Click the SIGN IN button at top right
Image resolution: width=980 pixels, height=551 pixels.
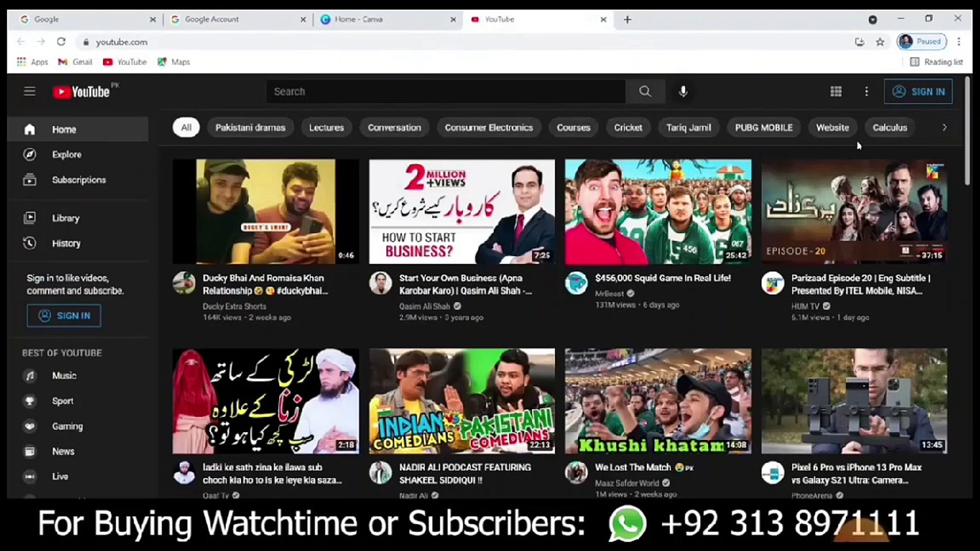tap(918, 91)
